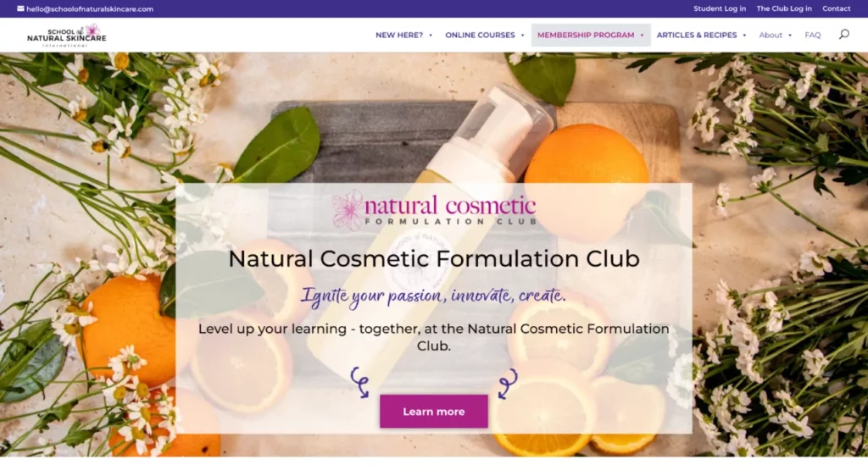Expand the Online Courses dropdown arrow
The image size is (868, 476).
[x=522, y=36]
